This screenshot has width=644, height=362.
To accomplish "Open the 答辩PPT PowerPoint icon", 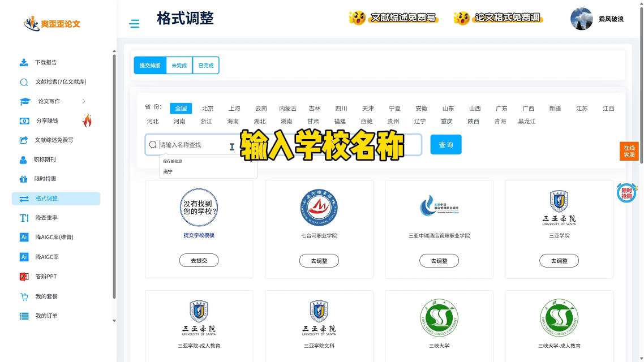I will tap(24, 277).
